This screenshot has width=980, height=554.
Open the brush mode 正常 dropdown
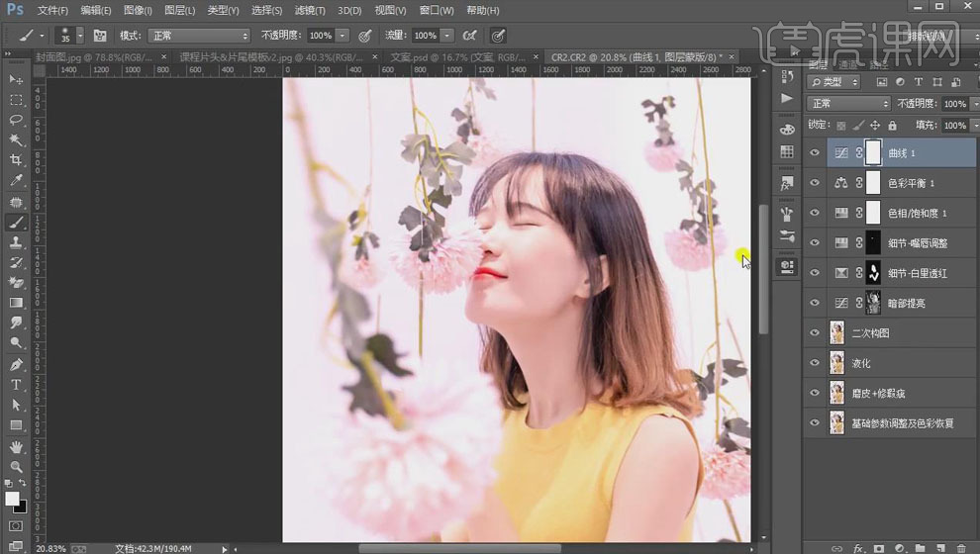click(199, 36)
